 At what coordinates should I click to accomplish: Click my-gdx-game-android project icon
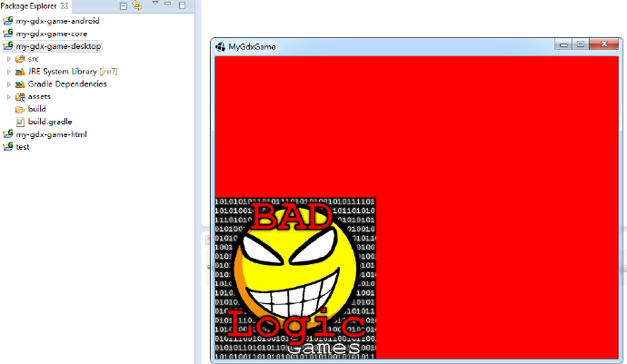pos(8,20)
